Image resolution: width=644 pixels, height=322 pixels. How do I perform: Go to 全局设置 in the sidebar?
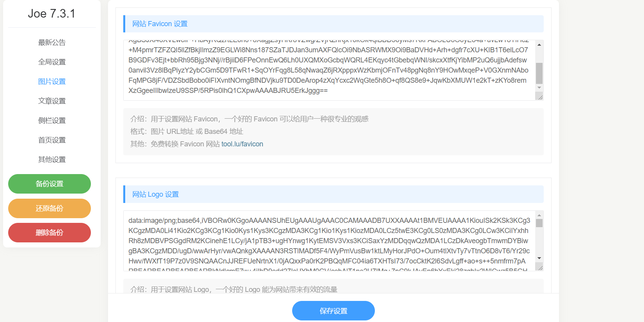click(x=52, y=62)
